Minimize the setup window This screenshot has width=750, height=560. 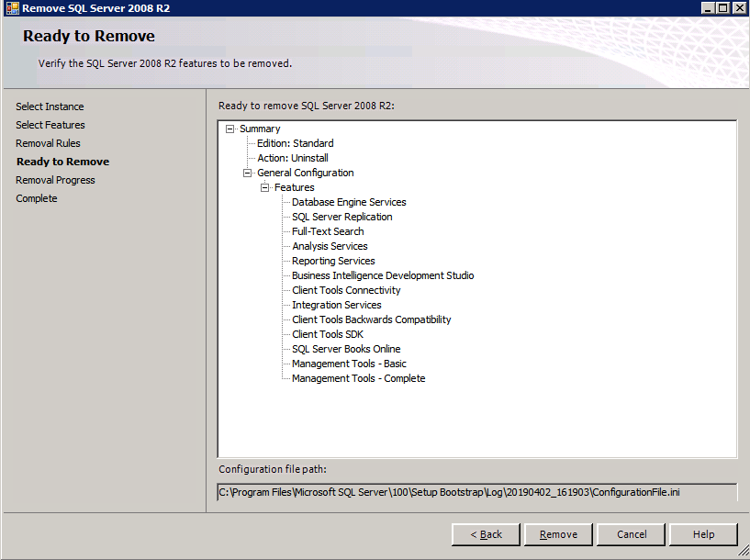pos(709,8)
